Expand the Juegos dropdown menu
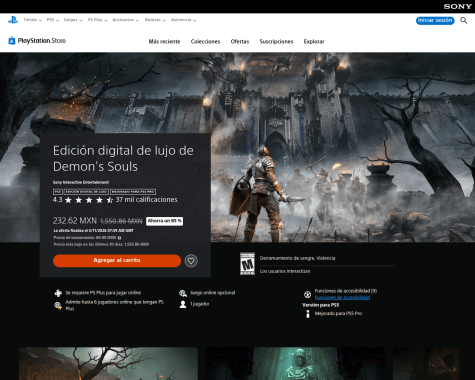The image size is (475, 380). tap(73, 20)
